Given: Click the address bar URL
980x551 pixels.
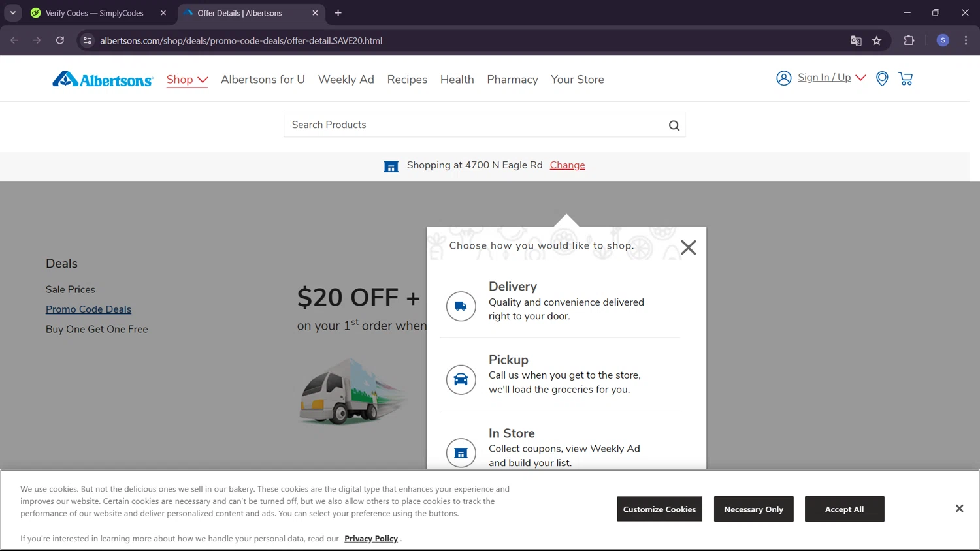Looking at the screenshot, I should [241, 40].
